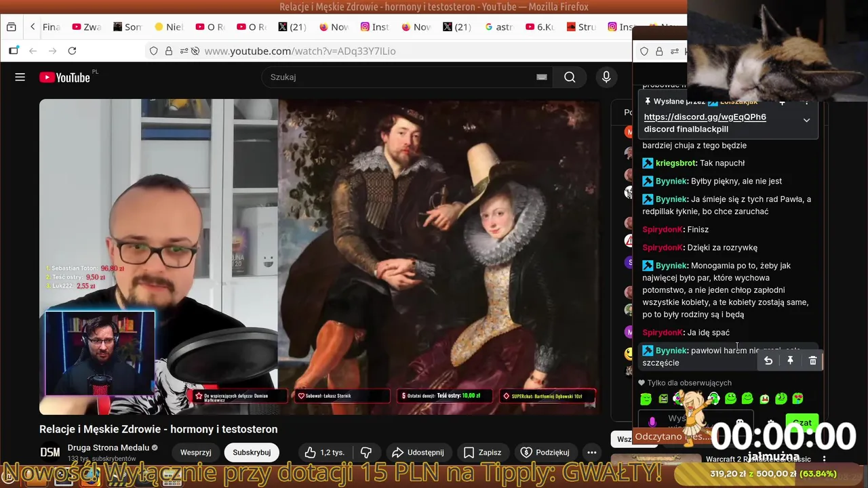Pin the hovered chat message
The height and width of the screenshot is (488, 868).
tap(790, 361)
